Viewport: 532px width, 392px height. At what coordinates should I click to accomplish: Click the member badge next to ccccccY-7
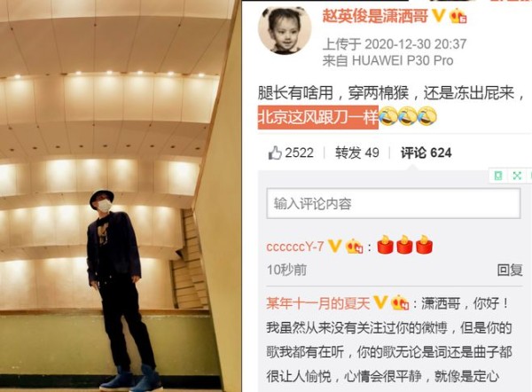pos(354,246)
